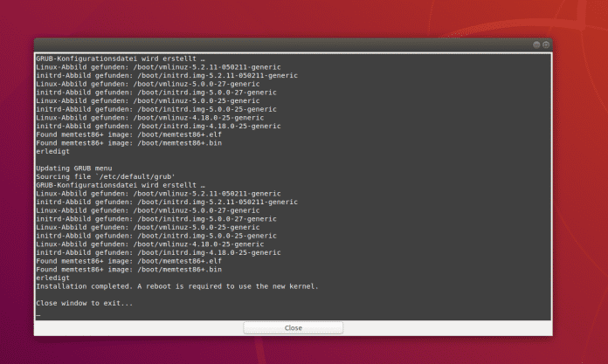Image resolution: width=608 pixels, height=364 pixels.
Task: Click the 'Updating GRUB menu' line
Action: [74, 168]
